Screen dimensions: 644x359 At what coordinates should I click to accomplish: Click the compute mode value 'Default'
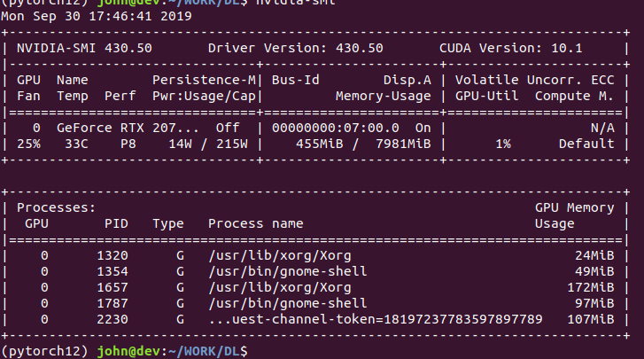586,144
